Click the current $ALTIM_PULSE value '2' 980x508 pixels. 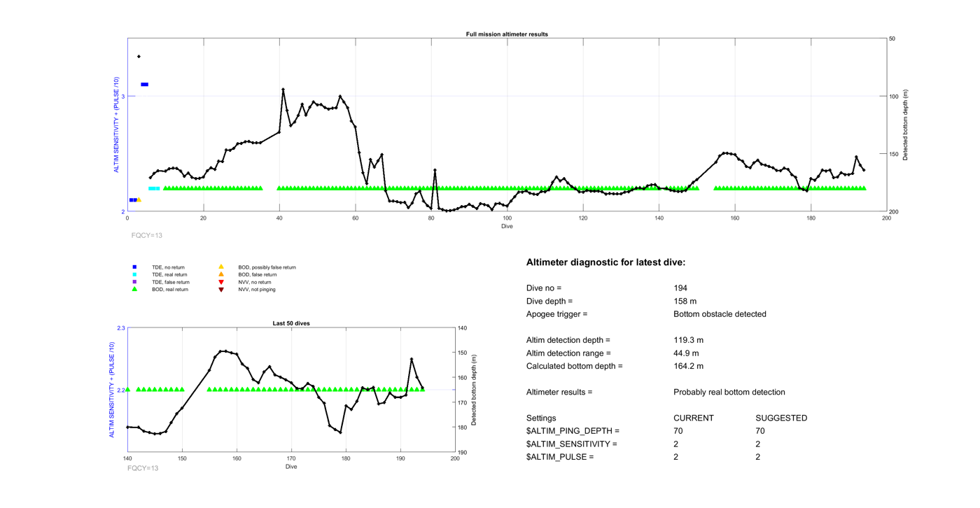pyautogui.click(x=676, y=457)
